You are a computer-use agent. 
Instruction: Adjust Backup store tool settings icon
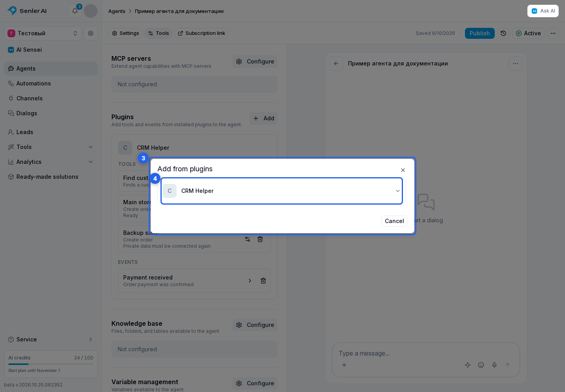[x=248, y=239]
